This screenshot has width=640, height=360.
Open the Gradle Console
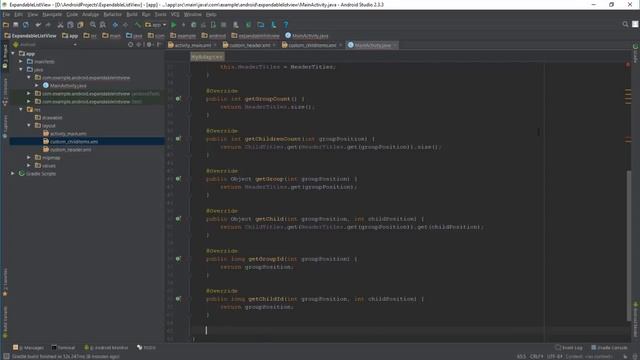click(x=609, y=348)
